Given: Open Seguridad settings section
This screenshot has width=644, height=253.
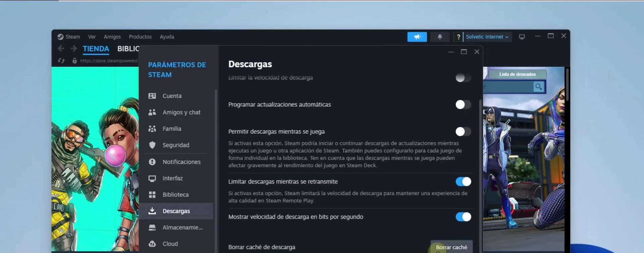Looking at the screenshot, I should pos(176,145).
